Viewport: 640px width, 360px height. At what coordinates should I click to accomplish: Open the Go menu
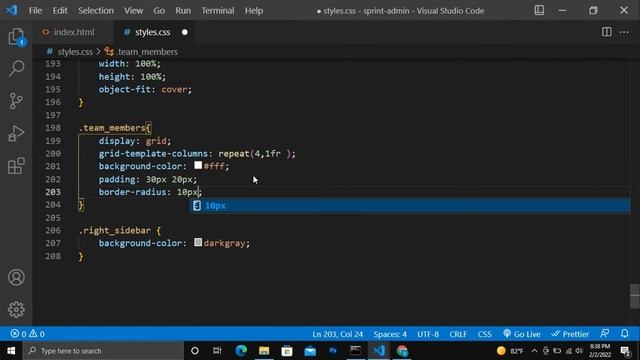pyautogui.click(x=159, y=11)
